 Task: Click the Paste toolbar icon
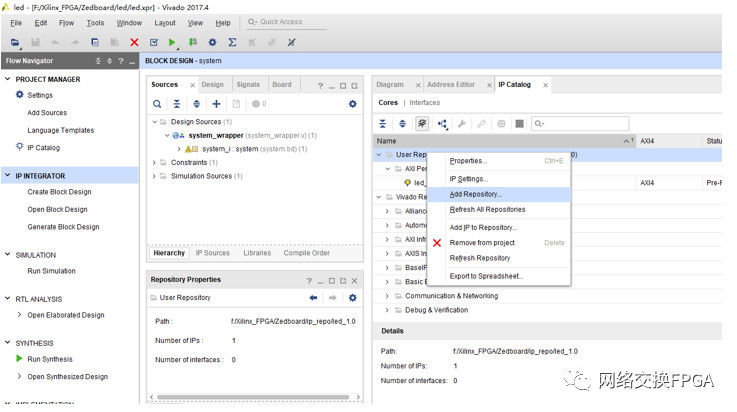(115, 42)
